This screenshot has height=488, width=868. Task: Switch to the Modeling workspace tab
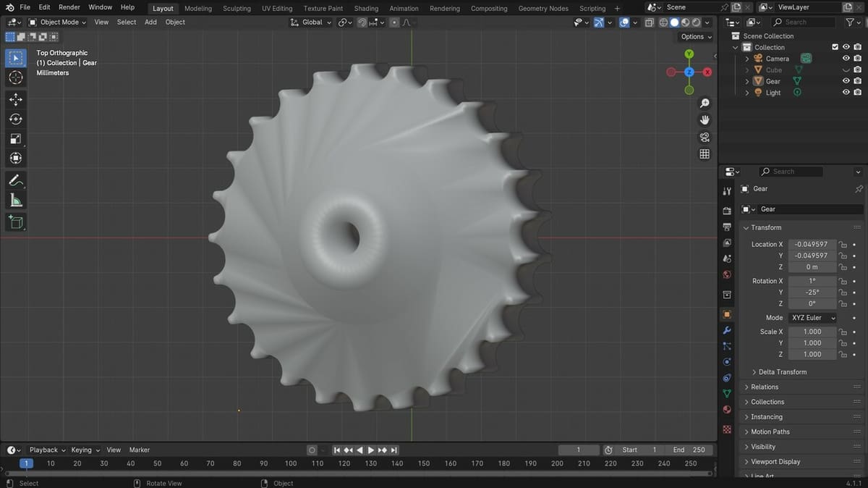tap(198, 9)
